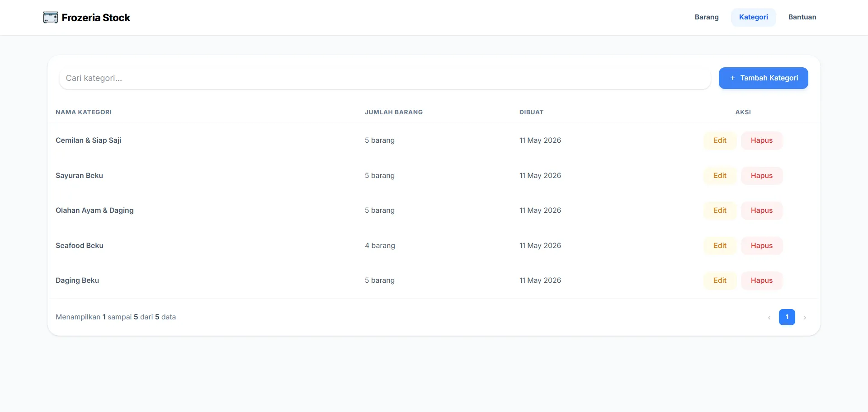
Task: Edit the Olahan Ayam & Daging category
Action: point(720,211)
